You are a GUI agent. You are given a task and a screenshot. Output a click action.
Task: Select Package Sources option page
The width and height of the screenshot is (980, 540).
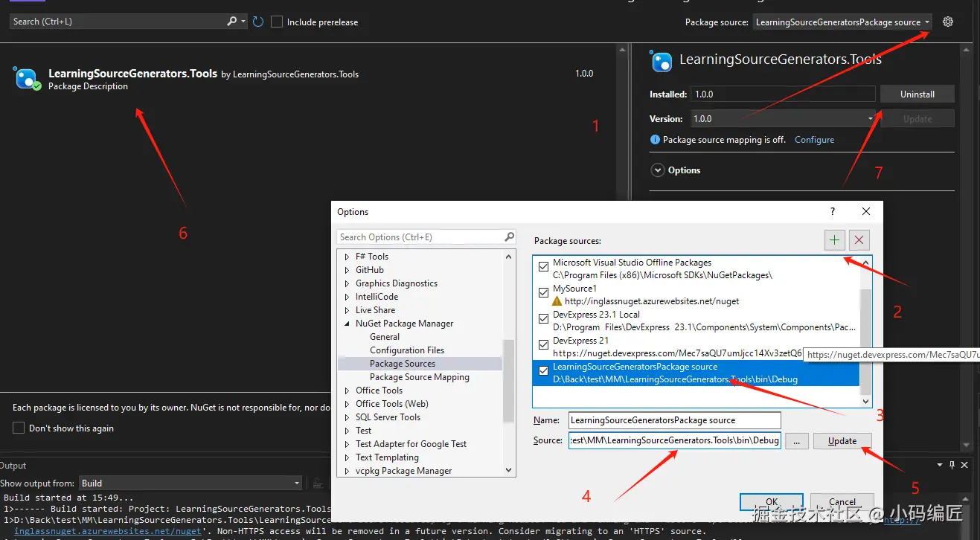click(x=403, y=364)
